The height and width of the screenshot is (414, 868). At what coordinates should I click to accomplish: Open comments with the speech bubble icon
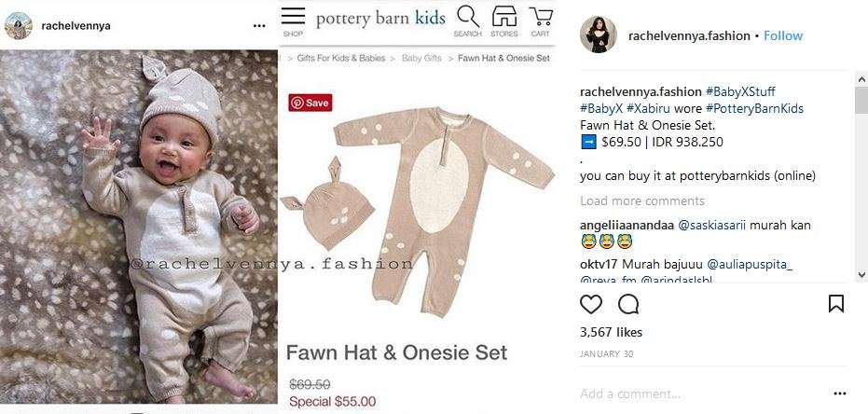[x=628, y=304]
